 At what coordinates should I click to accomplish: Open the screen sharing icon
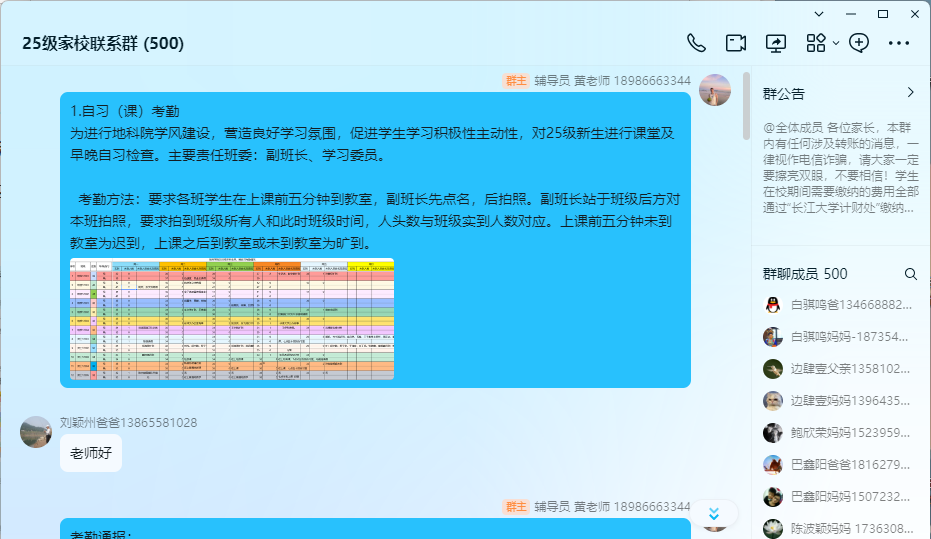click(x=776, y=43)
